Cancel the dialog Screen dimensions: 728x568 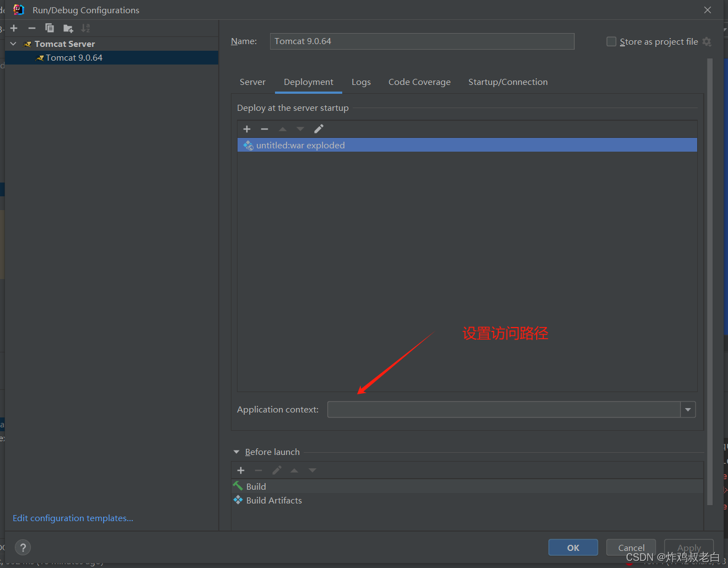tap(631, 548)
